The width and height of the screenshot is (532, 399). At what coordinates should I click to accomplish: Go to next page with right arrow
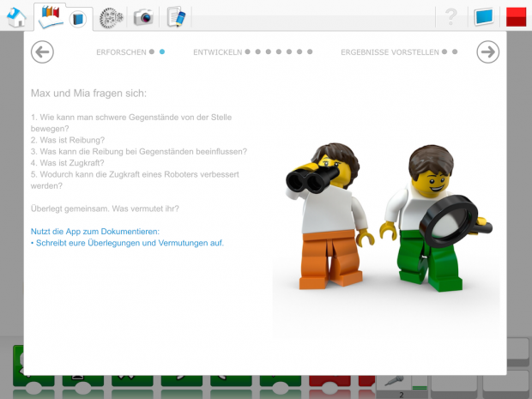coord(487,51)
